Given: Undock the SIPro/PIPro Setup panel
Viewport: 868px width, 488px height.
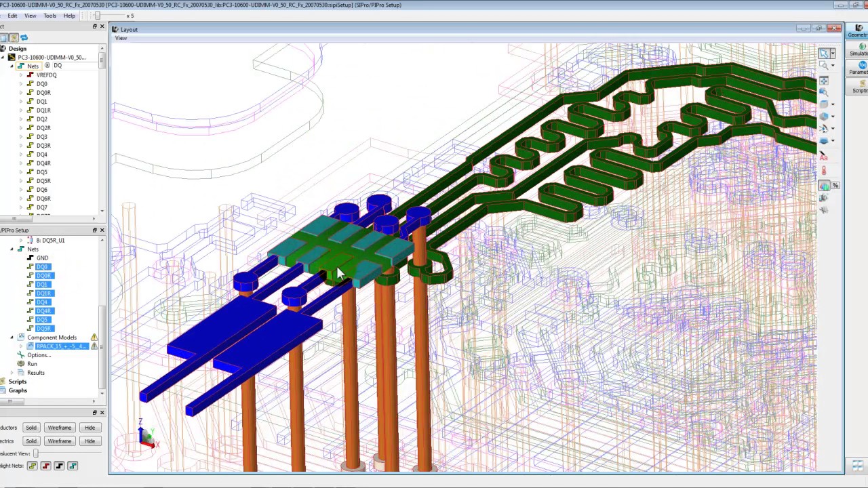Looking at the screenshot, I should 94,230.
